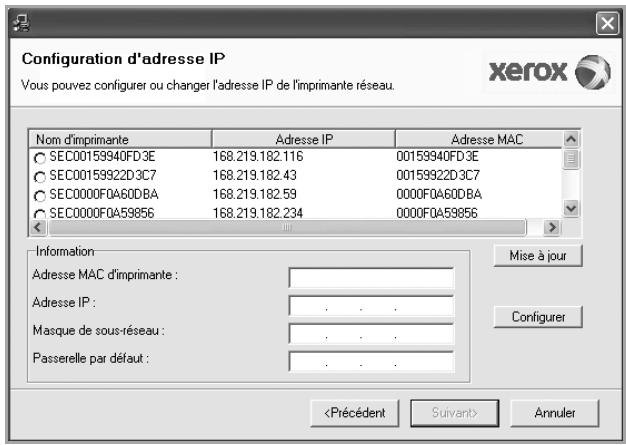The height and width of the screenshot is (445, 626).
Task: Click the Configurer button
Action: [538, 317]
